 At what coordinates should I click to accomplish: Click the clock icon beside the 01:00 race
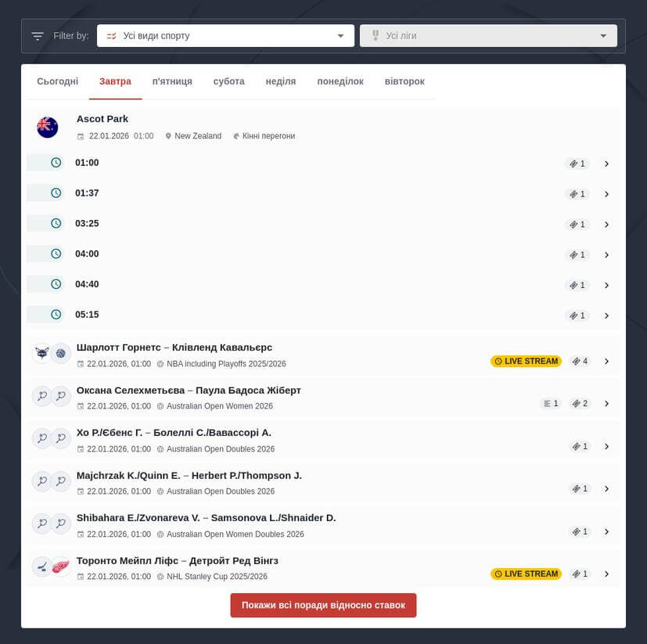point(55,163)
